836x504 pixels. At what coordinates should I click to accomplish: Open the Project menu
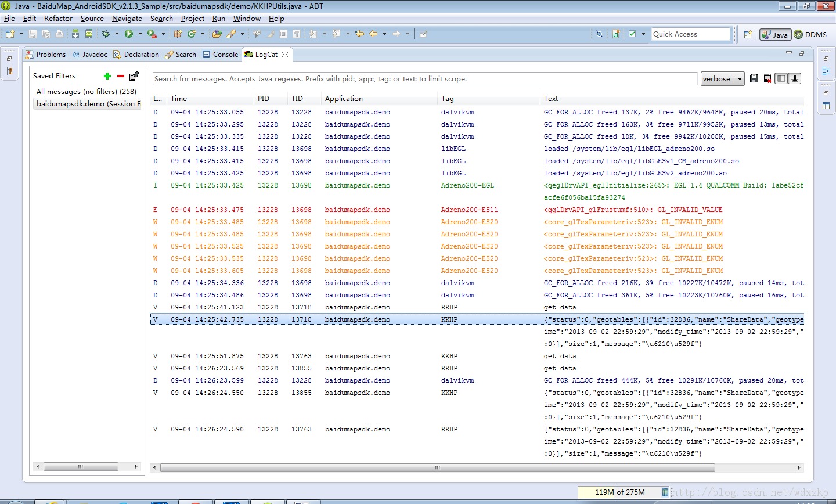[193, 19]
